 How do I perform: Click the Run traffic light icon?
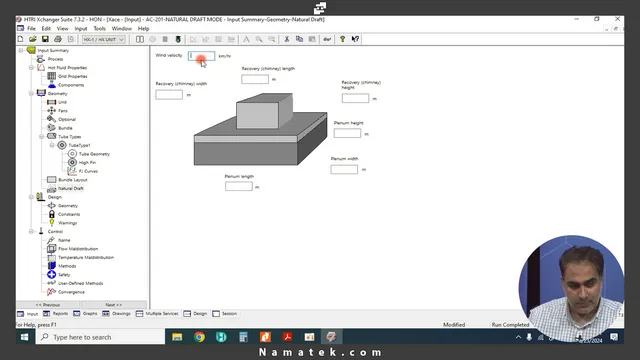tap(178, 39)
